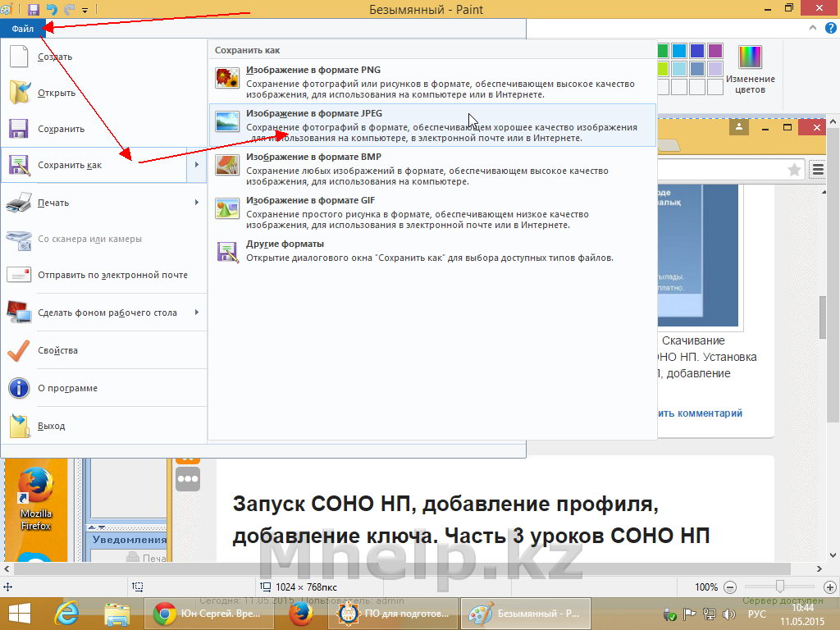The image size is (840, 630).
Task: Click the Mozilla Firefox desktop shortcut in canvas
Action: (x=36, y=498)
